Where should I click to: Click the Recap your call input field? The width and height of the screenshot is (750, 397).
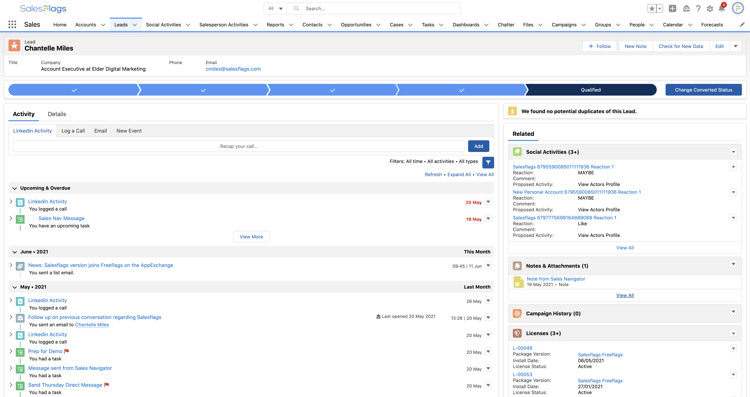pos(239,146)
